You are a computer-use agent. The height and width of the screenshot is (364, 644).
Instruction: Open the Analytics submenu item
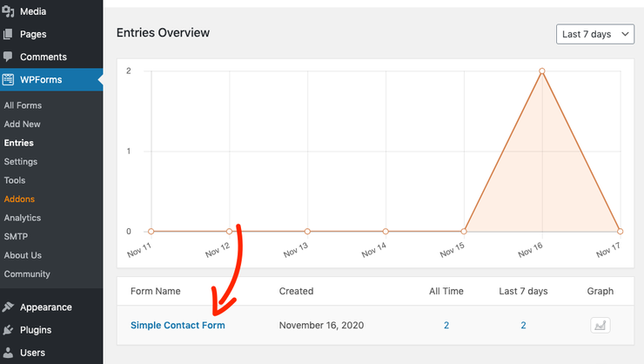point(23,219)
